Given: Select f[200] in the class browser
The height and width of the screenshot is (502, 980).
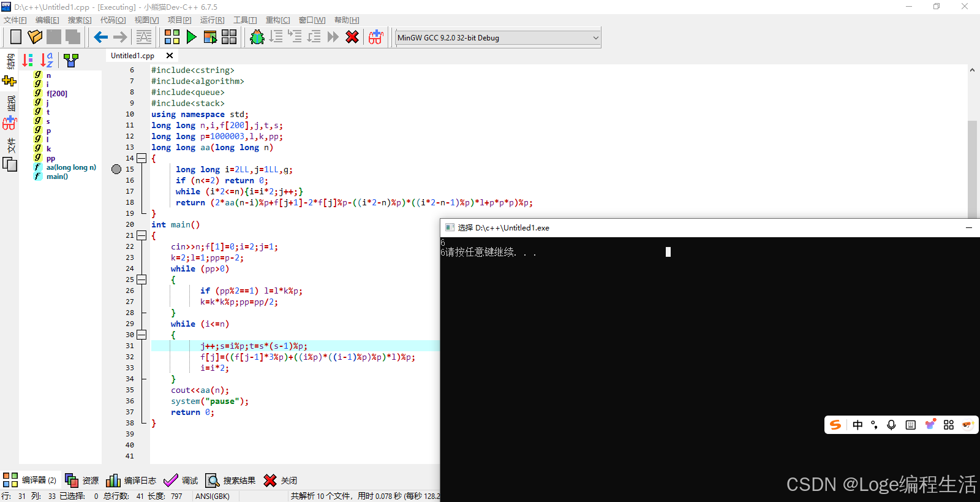Looking at the screenshot, I should (57, 94).
